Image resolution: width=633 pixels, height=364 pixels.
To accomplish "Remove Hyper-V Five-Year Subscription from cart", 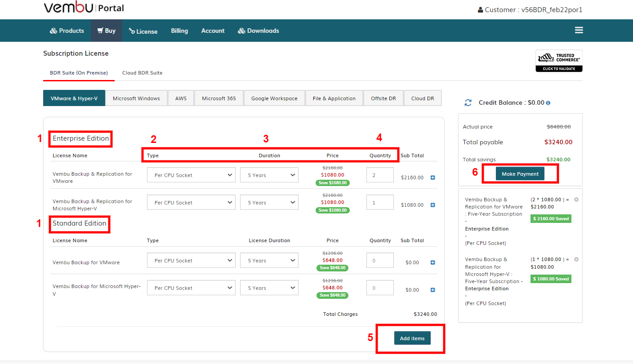I will (x=576, y=259).
